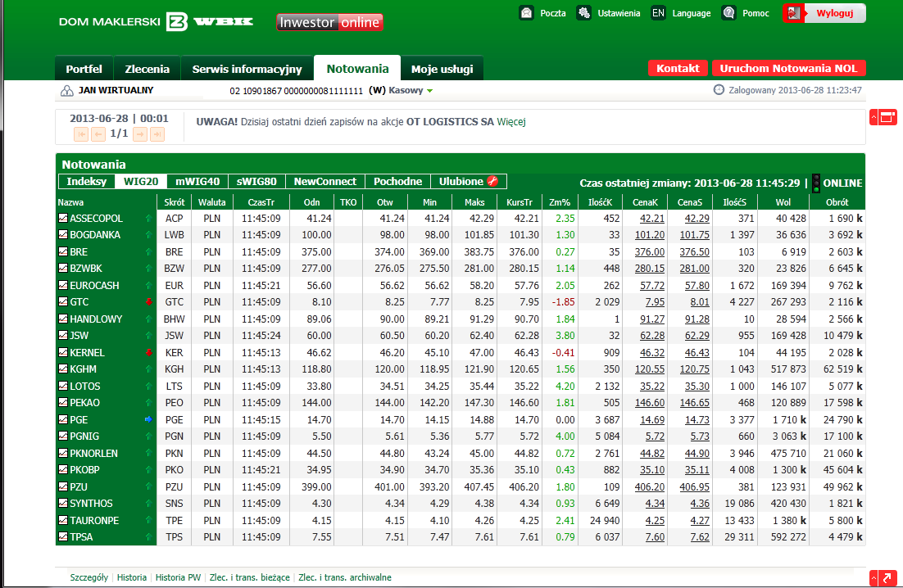Toggle the BZWBK checkbox

63,268
